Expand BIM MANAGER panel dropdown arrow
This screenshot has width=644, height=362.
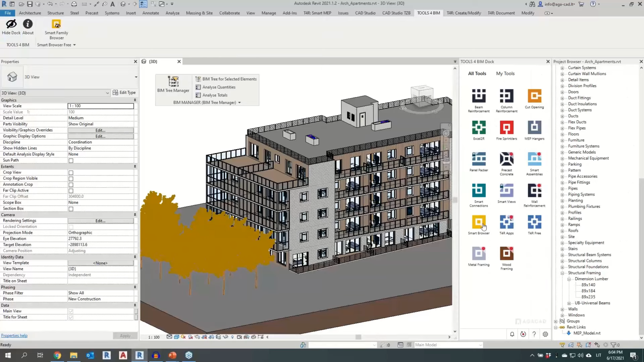(x=239, y=103)
